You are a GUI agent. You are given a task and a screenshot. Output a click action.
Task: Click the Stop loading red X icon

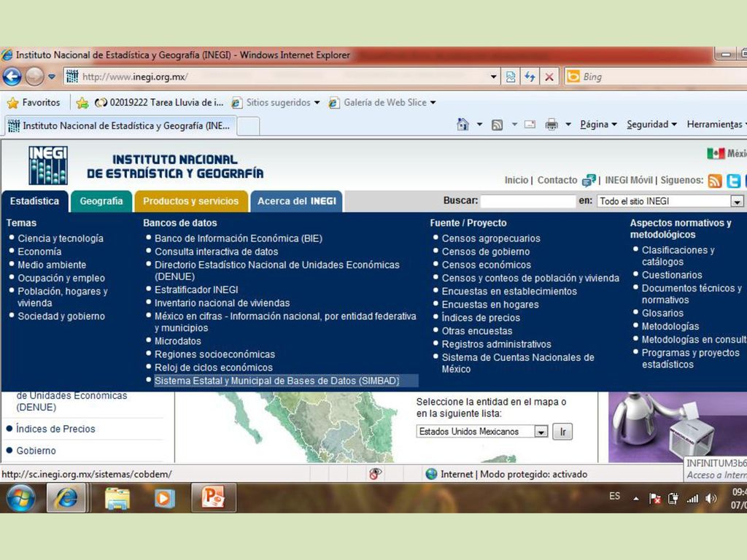coord(549,77)
